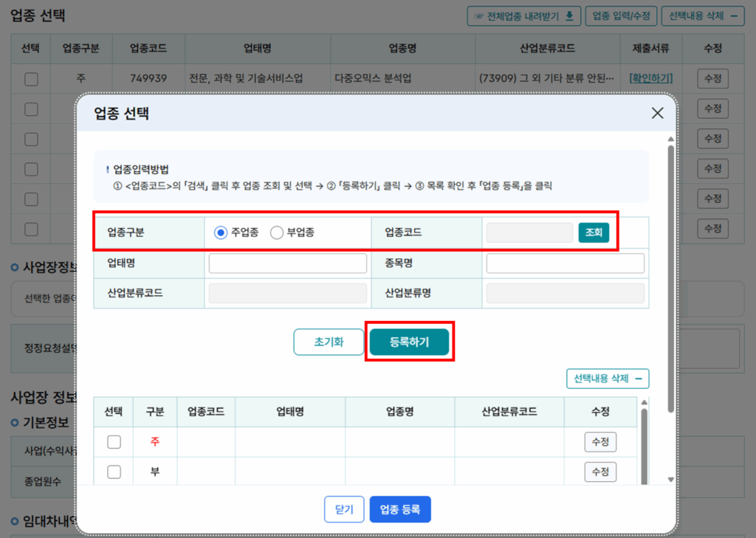Click the download icon beside 전체업종 내려받기
Image resolution: width=756 pixels, height=538 pixels.
click(568, 16)
